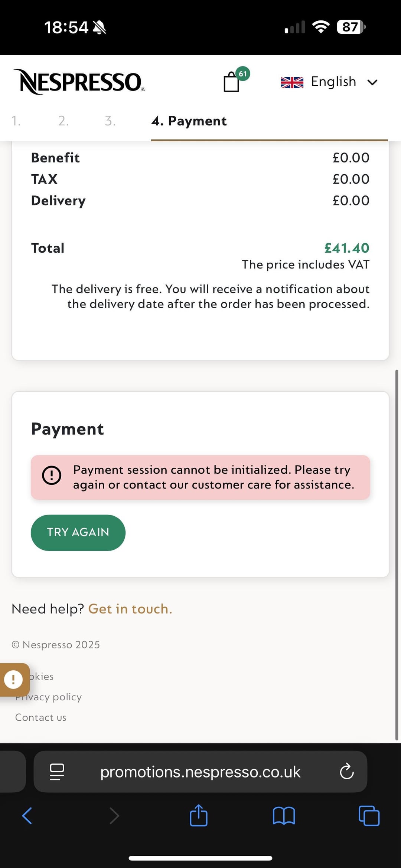This screenshot has height=868, width=401.
Task: Open the Privacy policy link
Action: coord(48,697)
